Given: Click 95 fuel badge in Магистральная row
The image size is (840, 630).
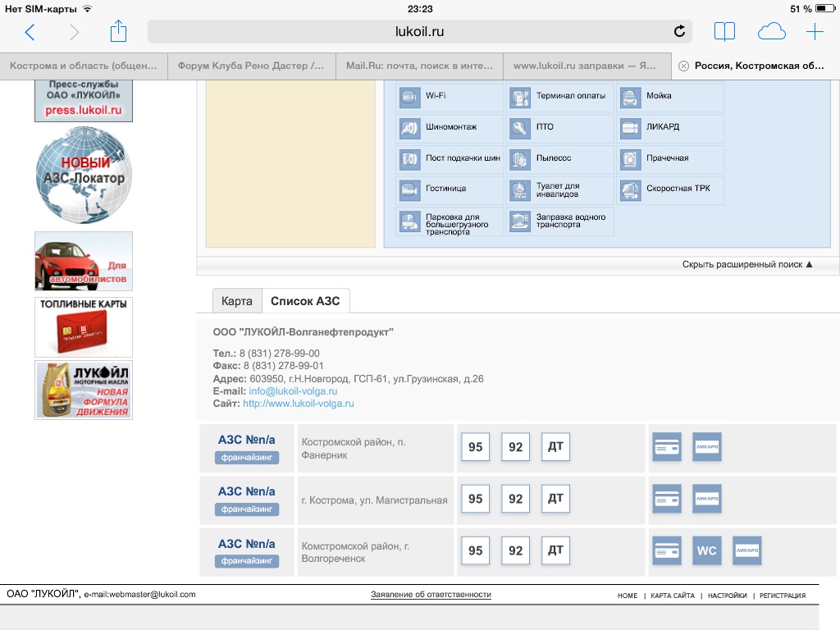Looking at the screenshot, I should coord(475,499).
